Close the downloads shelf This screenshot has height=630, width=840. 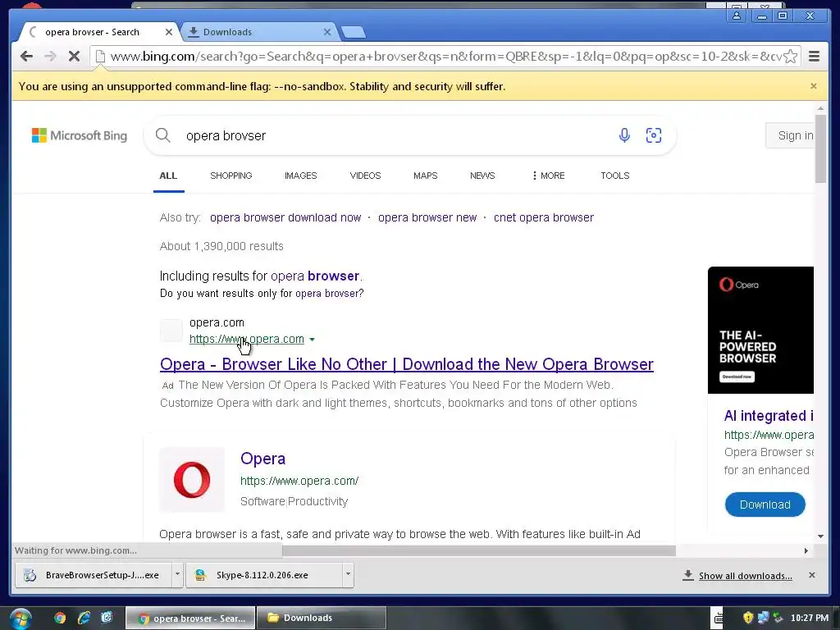click(x=811, y=575)
